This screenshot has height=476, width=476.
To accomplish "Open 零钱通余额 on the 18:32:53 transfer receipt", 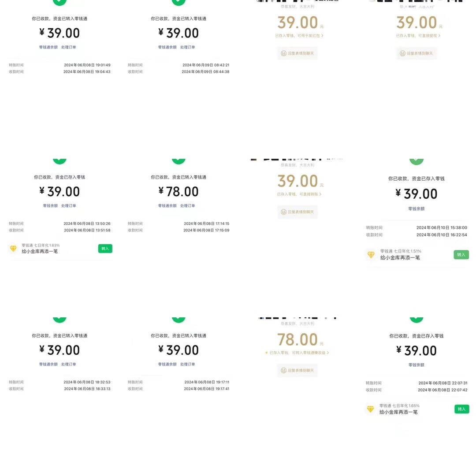I will 48,364.
